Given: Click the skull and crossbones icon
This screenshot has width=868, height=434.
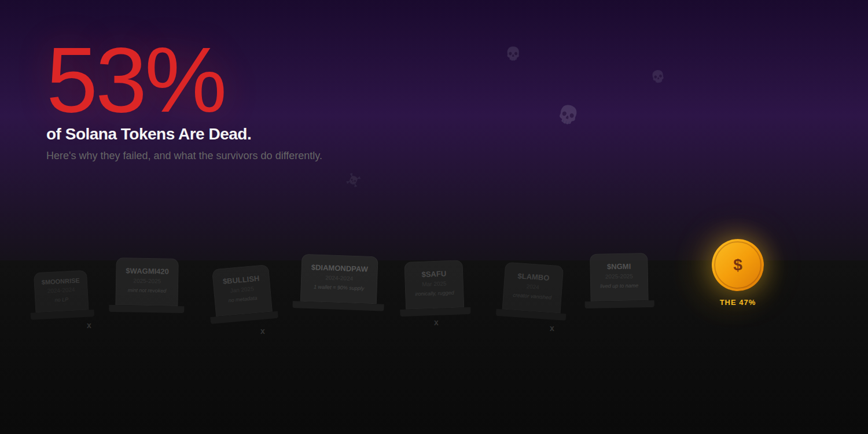Looking at the screenshot, I should (353, 180).
